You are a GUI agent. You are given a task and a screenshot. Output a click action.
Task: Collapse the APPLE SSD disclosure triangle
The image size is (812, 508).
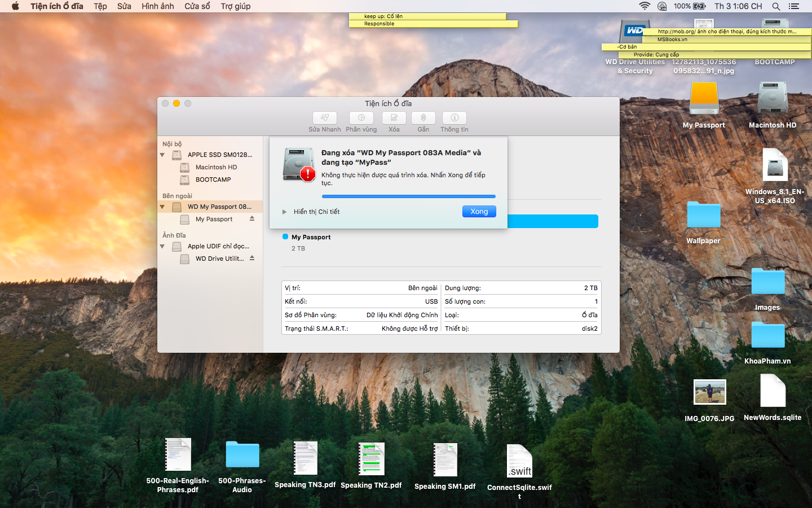[162, 155]
